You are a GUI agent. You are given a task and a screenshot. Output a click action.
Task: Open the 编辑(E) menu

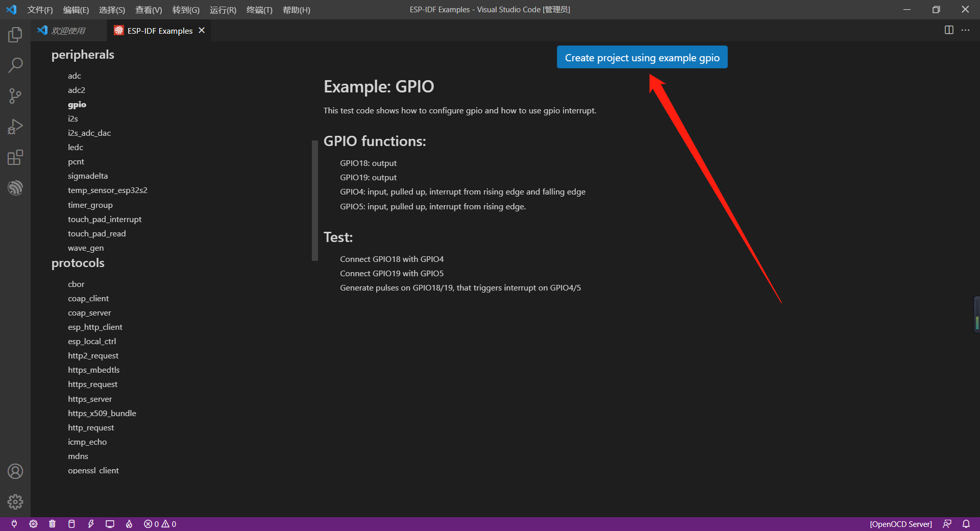click(76, 10)
